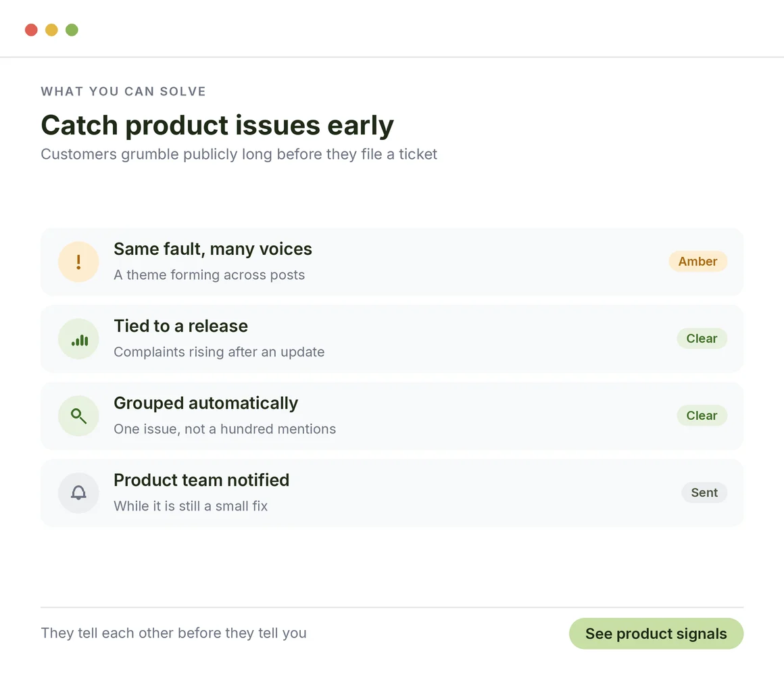Click the bar chart icon
784x676 pixels.
pyautogui.click(x=78, y=339)
